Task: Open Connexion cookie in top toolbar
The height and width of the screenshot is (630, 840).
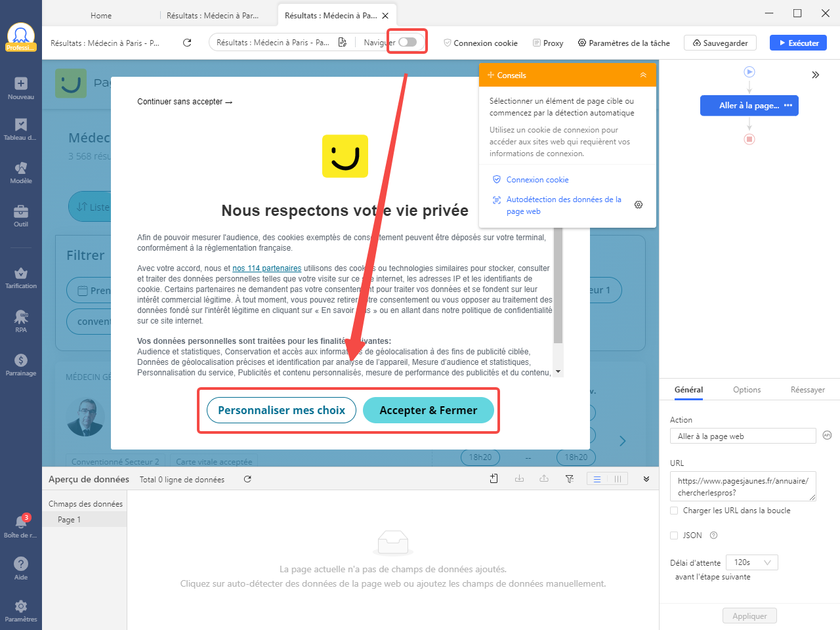Action: point(480,43)
